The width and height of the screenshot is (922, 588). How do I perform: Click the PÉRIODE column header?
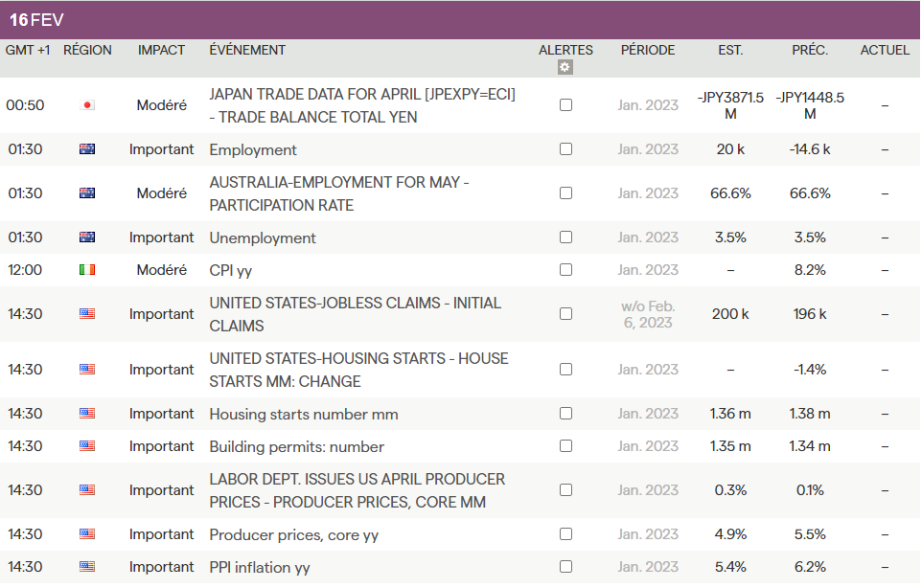[x=647, y=50]
